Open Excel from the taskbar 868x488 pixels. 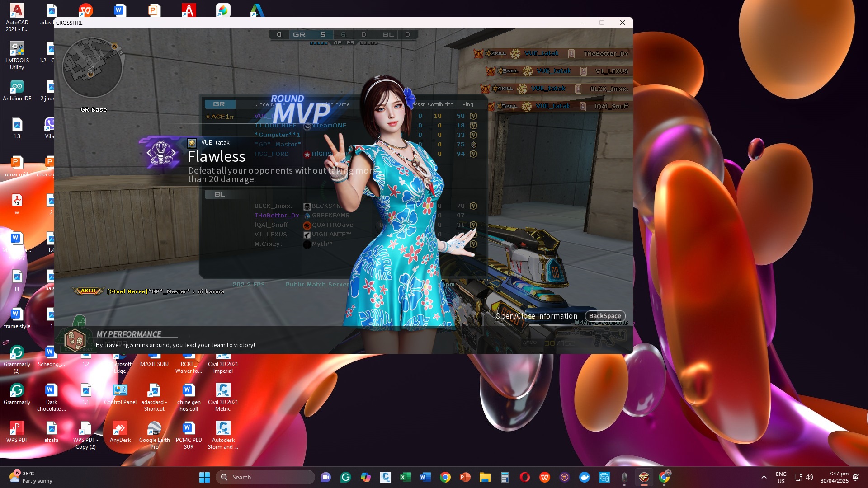[x=405, y=477]
